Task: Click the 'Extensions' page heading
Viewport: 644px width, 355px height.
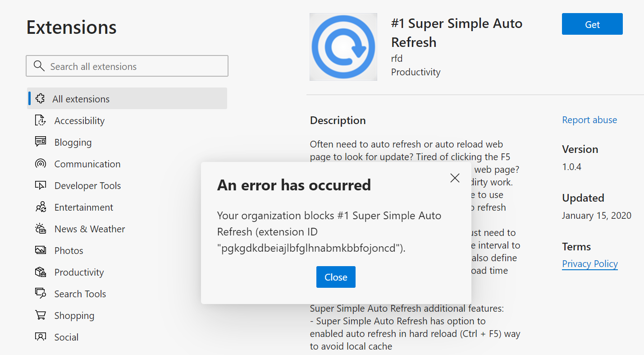Action: pos(72,27)
